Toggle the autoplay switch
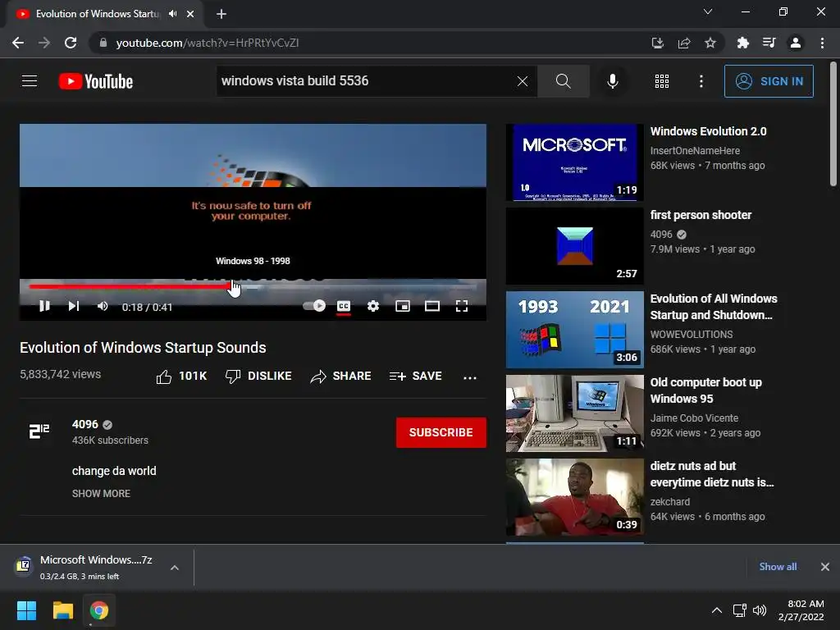Screen dimensions: 840x630 (x=314, y=306)
